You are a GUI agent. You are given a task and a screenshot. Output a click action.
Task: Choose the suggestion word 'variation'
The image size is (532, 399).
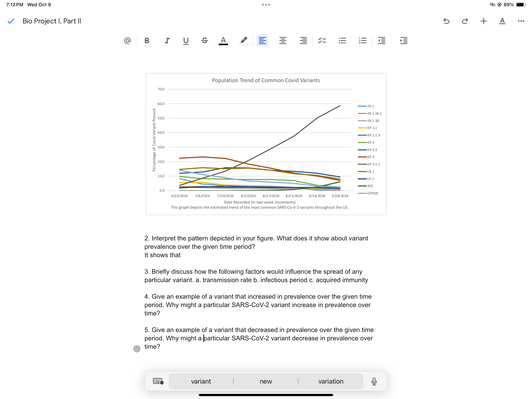pyautogui.click(x=331, y=381)
